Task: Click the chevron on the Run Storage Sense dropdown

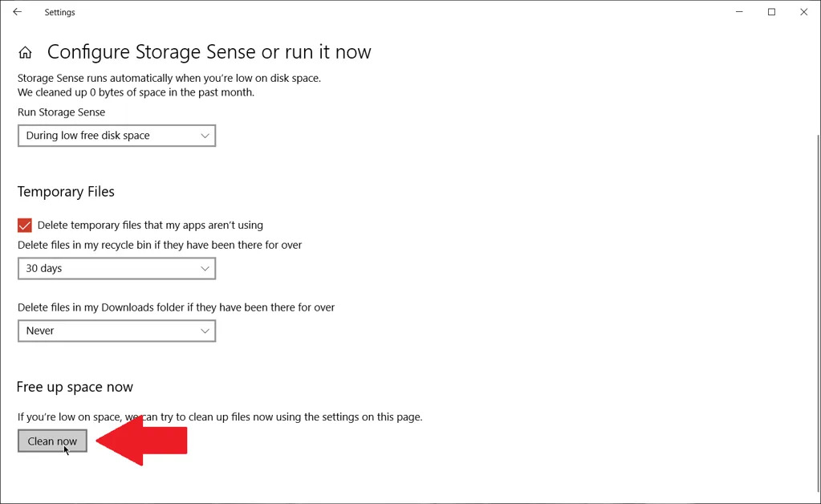Action: [x=205, y=135]
